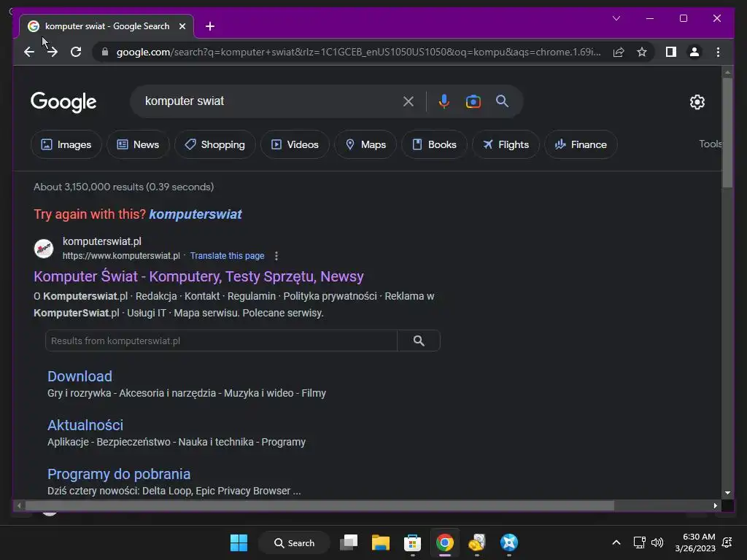
Task: Open Chrome side panel
Action: [x=671, y=52]
